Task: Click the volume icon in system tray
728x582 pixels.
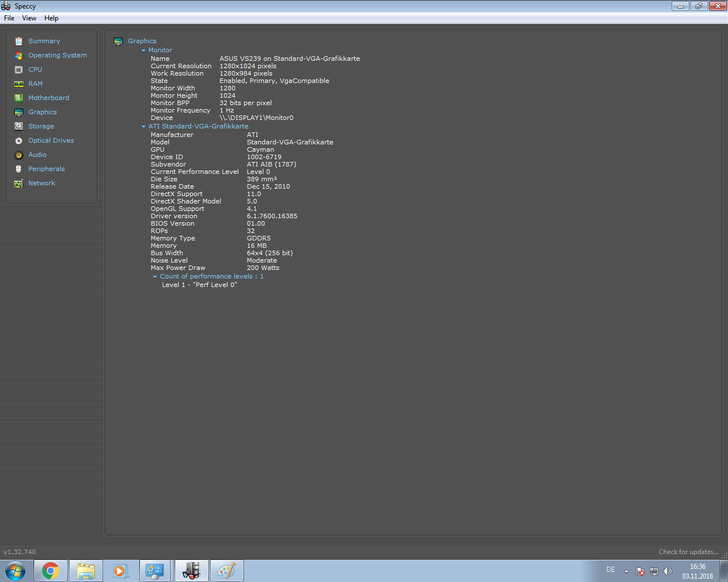Action: pyautogui.click(x=668, y=571)
